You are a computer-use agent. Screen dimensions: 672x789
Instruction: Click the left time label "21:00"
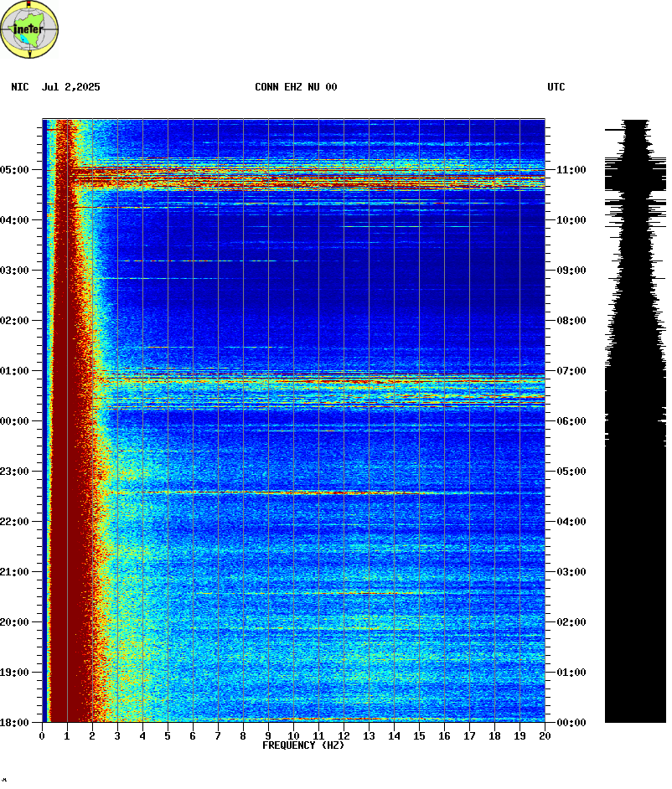(14, 572)
